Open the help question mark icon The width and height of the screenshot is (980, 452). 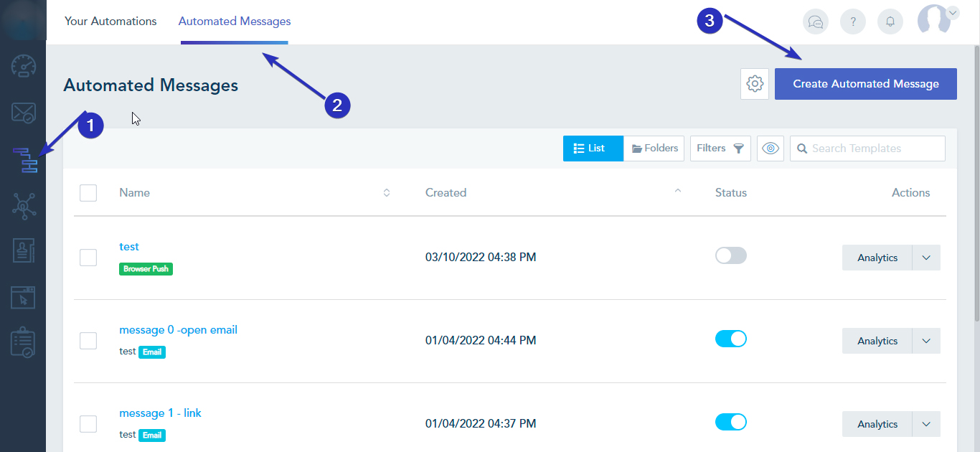point(852,22)
